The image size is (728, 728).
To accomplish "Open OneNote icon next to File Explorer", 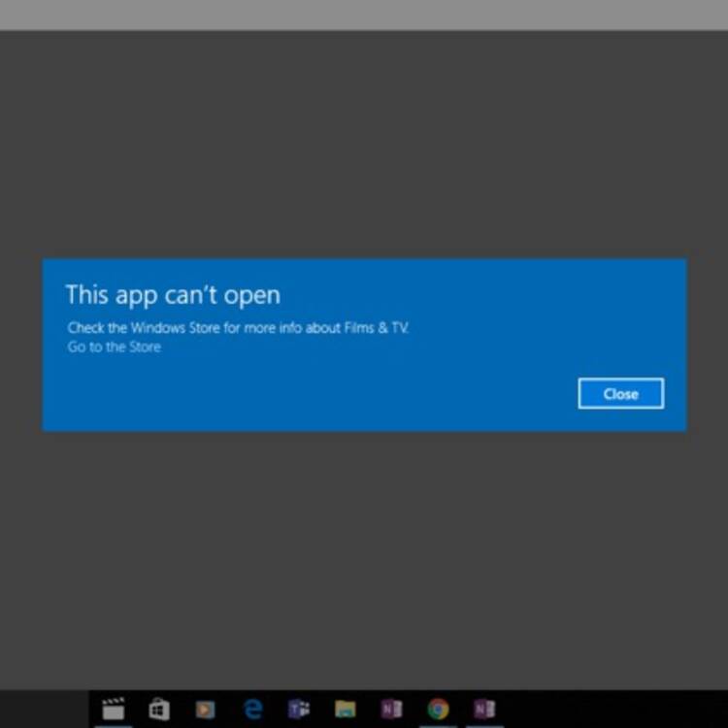I will tap(391, 709).
